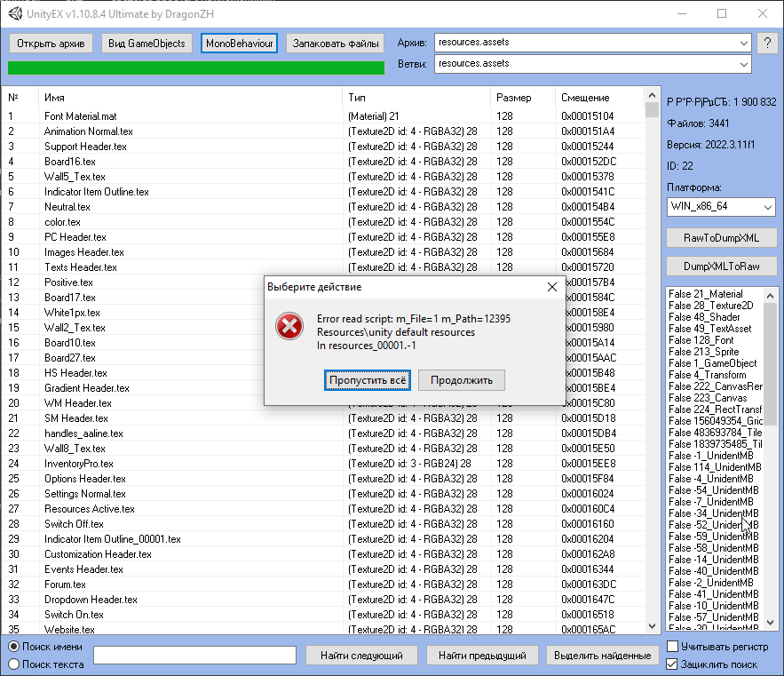784x676 pixels.
Task: Click the search text input field
Action: pyautogui.click(x=194, y=656)
